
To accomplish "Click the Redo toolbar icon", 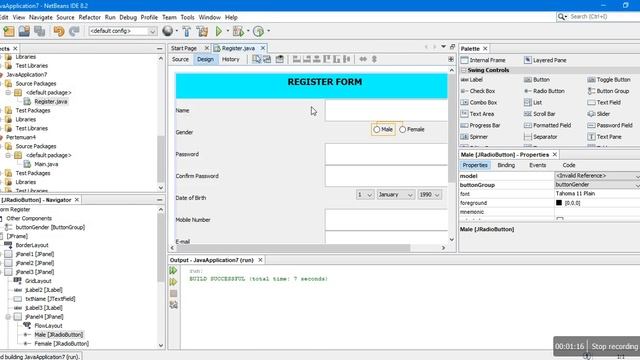I will (74, 31).
